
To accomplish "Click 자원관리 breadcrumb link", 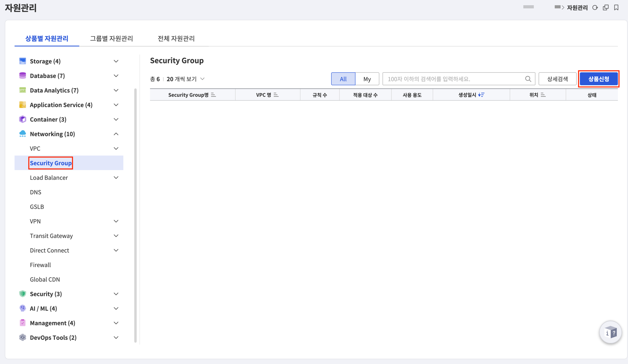I will click(577, 8).
